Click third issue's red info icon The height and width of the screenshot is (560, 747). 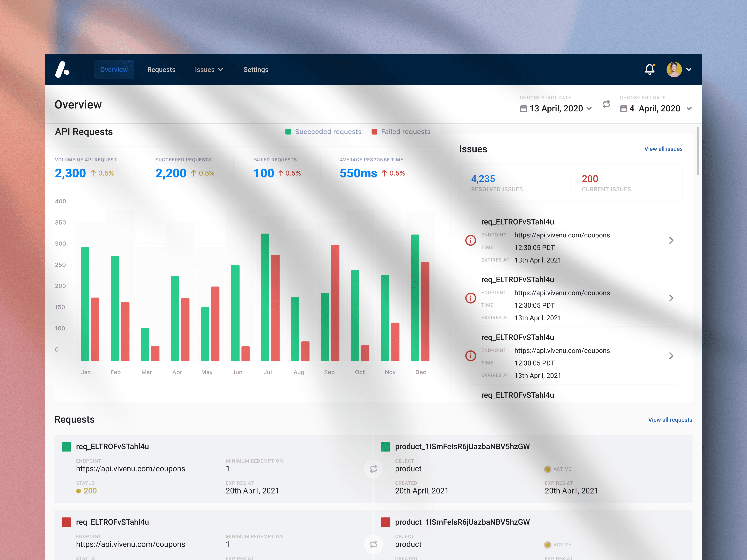click(470, 356)
